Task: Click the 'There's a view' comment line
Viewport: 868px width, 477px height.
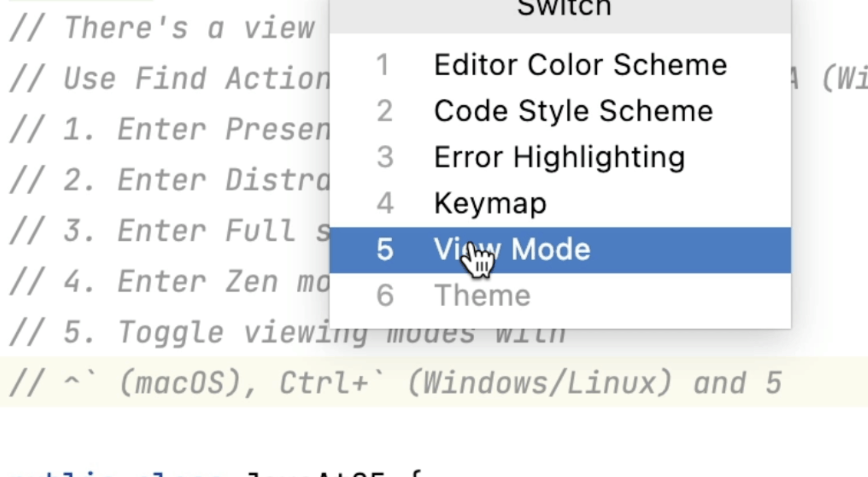Action: 157,28
